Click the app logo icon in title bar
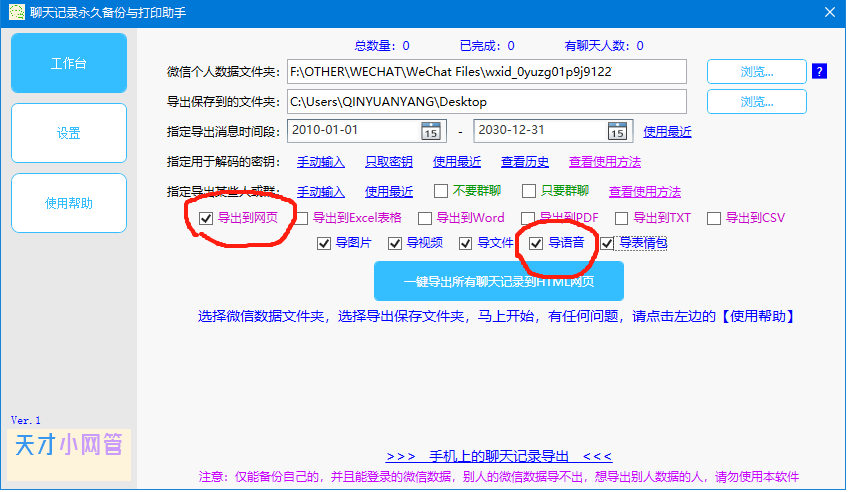This screenshot has height=492, width=848. coord(17,12)
